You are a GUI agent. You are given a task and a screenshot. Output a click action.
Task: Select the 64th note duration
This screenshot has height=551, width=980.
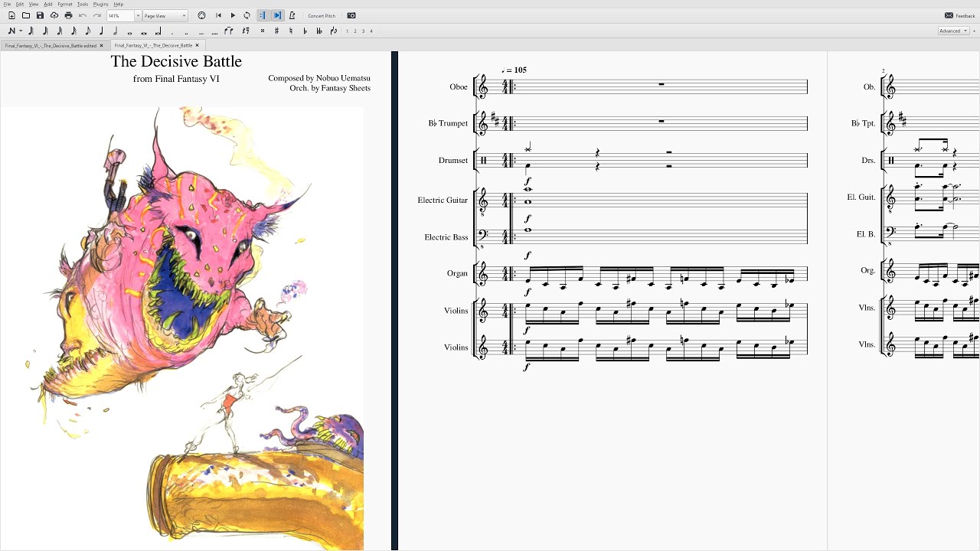[x=45, y=31]
